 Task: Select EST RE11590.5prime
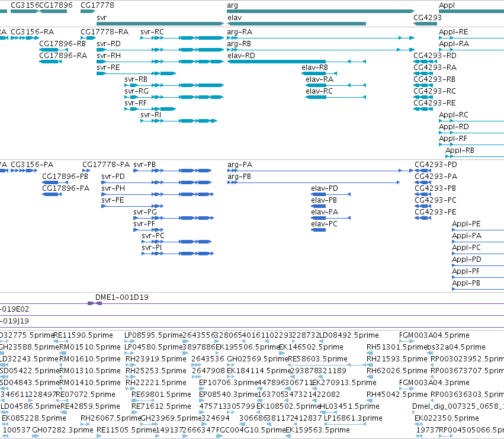(x=60, y=341)
